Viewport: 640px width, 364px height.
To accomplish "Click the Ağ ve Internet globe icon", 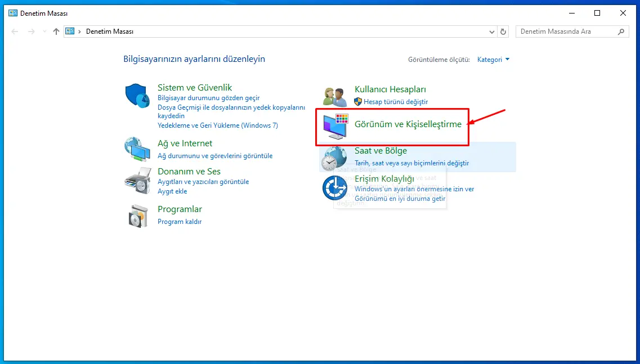I will coord(137,149).
